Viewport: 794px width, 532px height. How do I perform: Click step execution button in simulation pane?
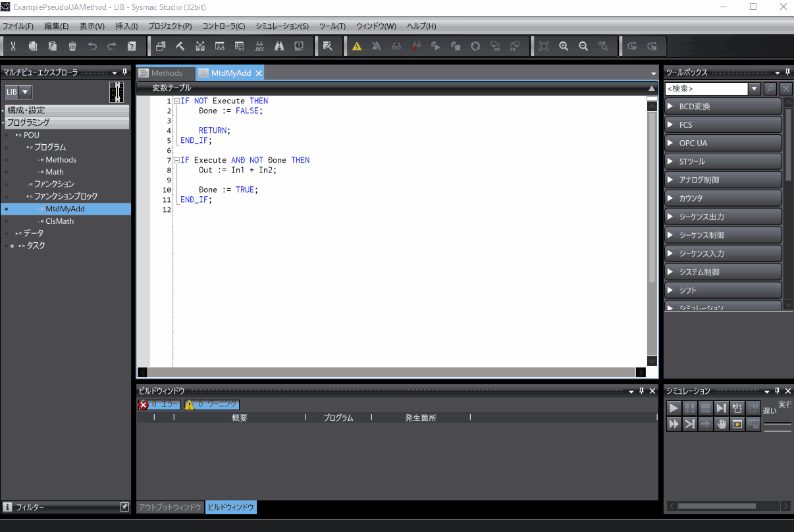coord(721,408)
